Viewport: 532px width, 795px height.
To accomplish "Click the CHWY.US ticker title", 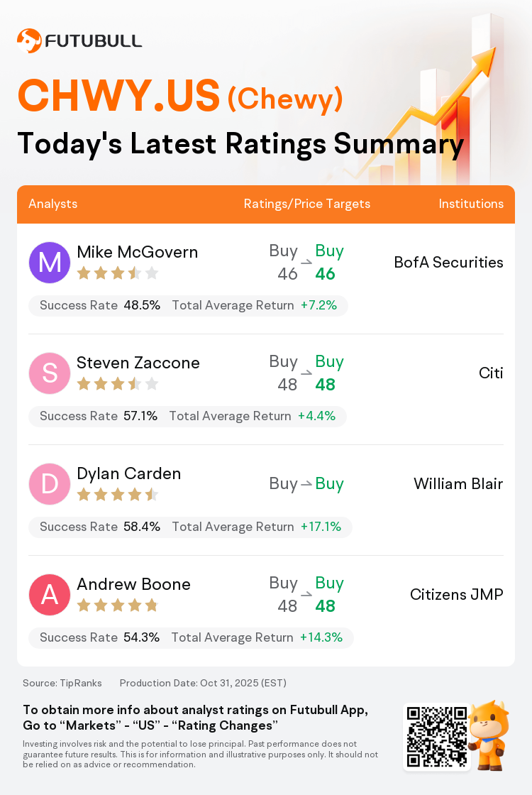I will point(118,97).
